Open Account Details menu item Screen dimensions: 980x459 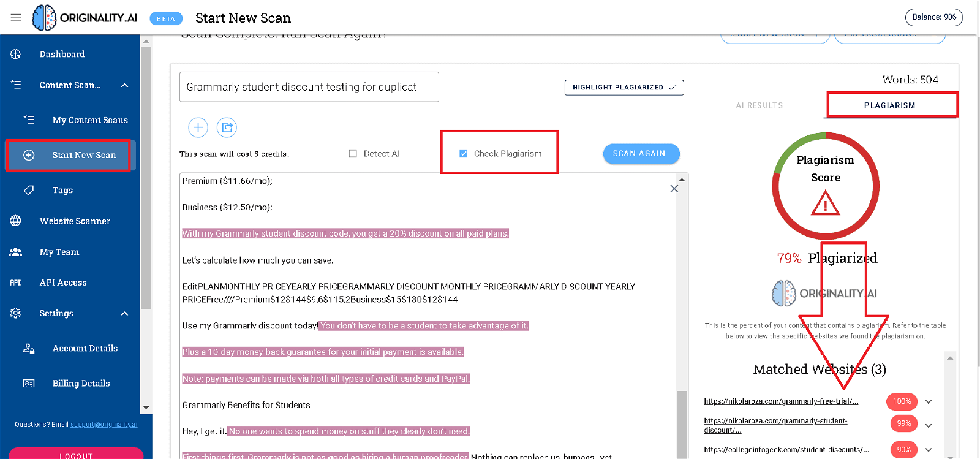85,348
